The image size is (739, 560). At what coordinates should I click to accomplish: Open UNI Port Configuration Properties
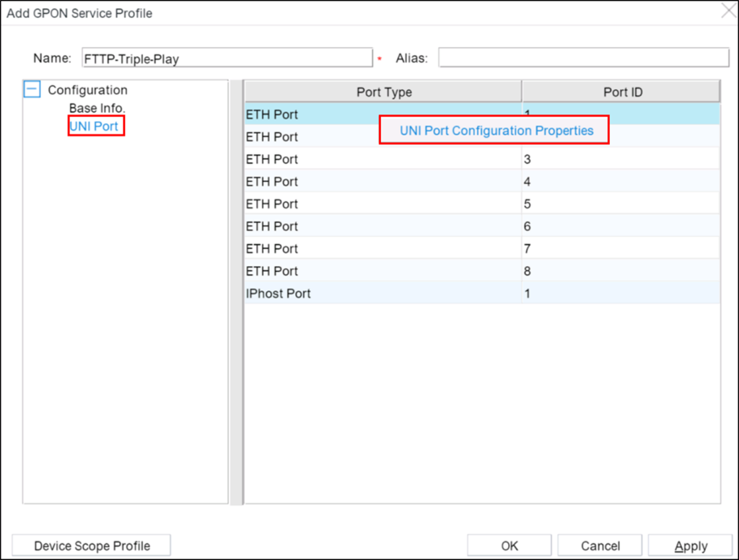coord(494,131)
